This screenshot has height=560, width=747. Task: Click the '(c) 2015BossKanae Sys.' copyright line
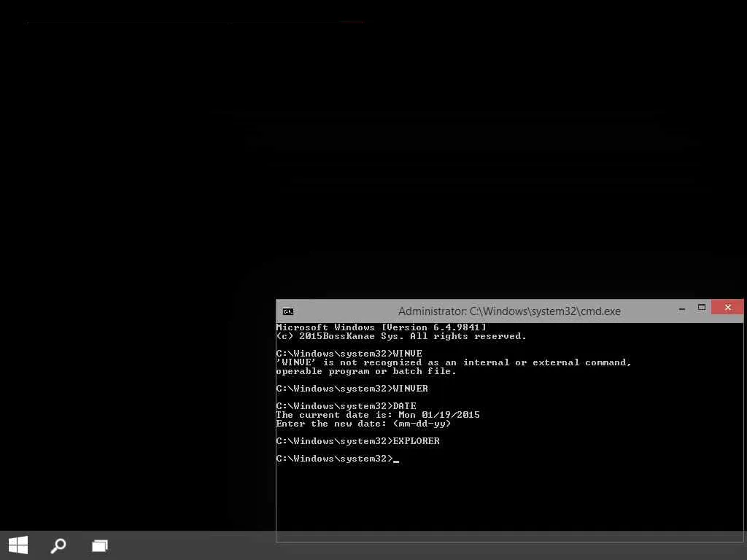coord(401,336)
